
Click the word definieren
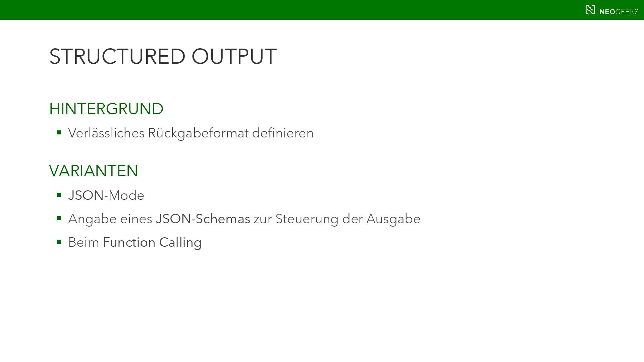(x=283, y=133)
